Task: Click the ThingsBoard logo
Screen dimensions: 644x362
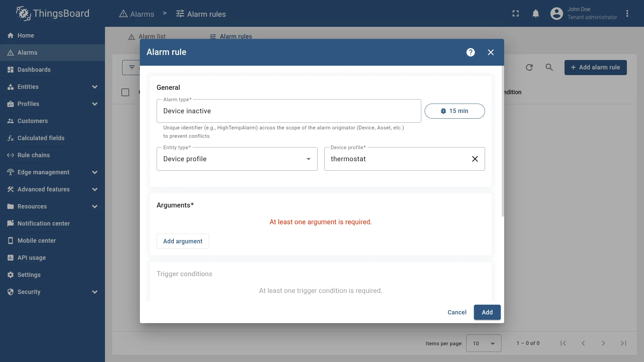Action: [53, 13]
